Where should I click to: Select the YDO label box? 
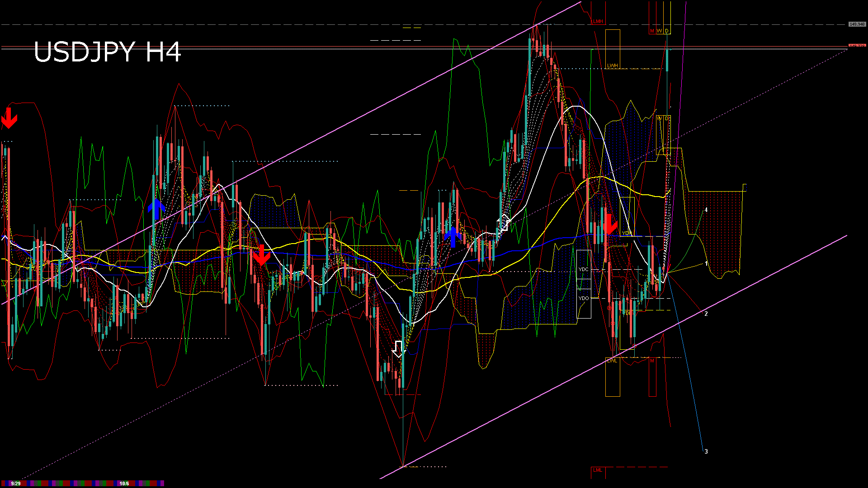point(584,298)
